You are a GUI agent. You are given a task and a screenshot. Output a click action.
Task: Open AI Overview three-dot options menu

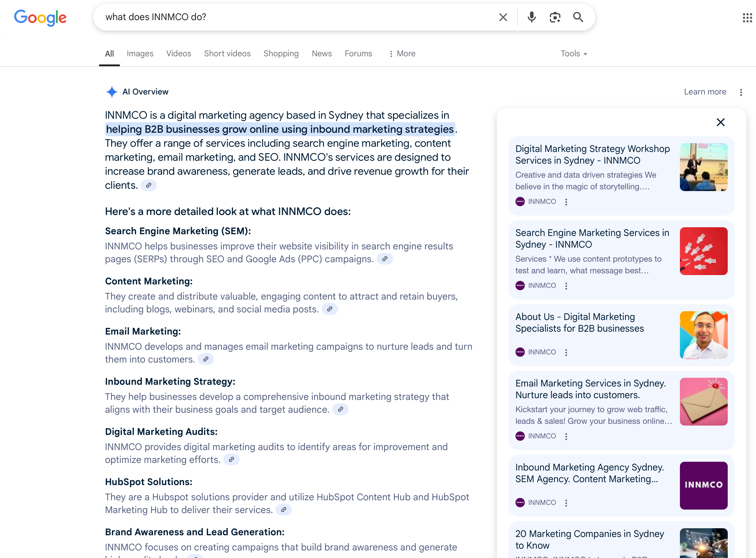coord(741,92)
